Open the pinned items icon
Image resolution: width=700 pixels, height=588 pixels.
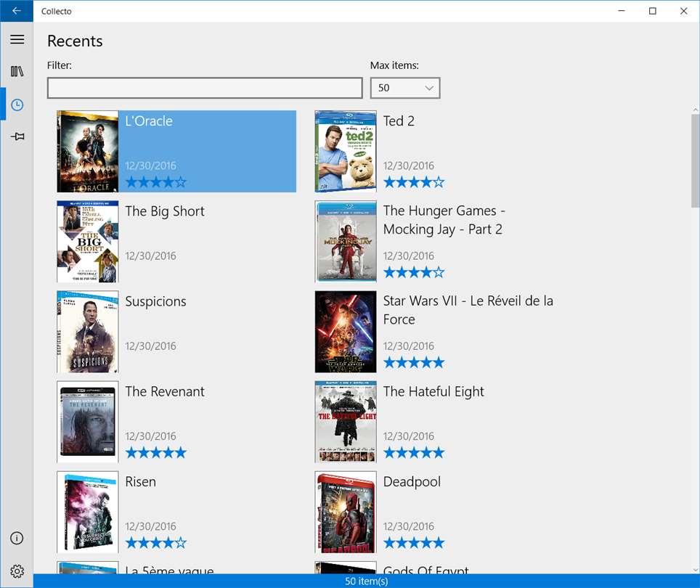(17, 136)
